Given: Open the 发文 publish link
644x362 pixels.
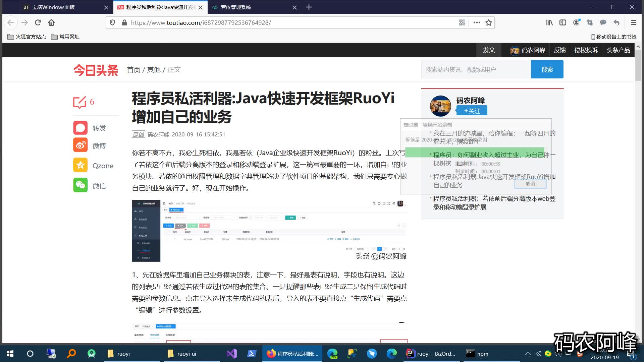Looking at the screenshot, I should click(x=488, y=50).
